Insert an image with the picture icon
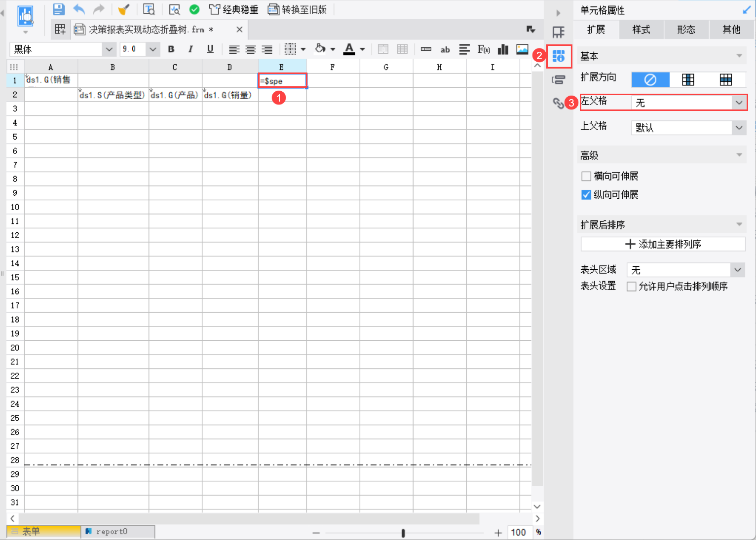Screen dimensions: 756x540 click(x=522, y=49)
